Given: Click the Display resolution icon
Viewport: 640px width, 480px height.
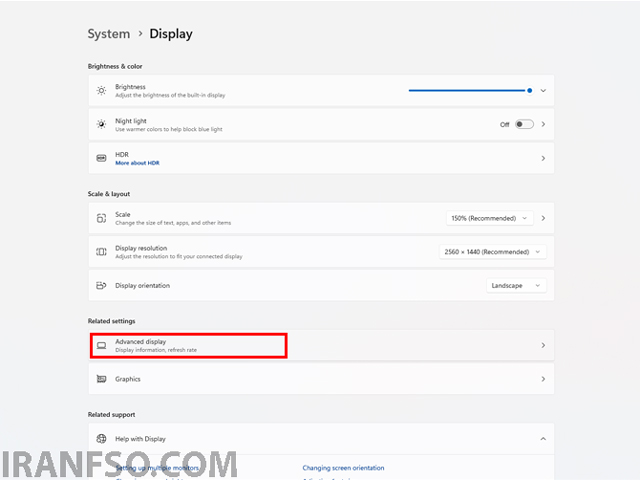Looking at the screenshot, I should [x=101, y=252].
